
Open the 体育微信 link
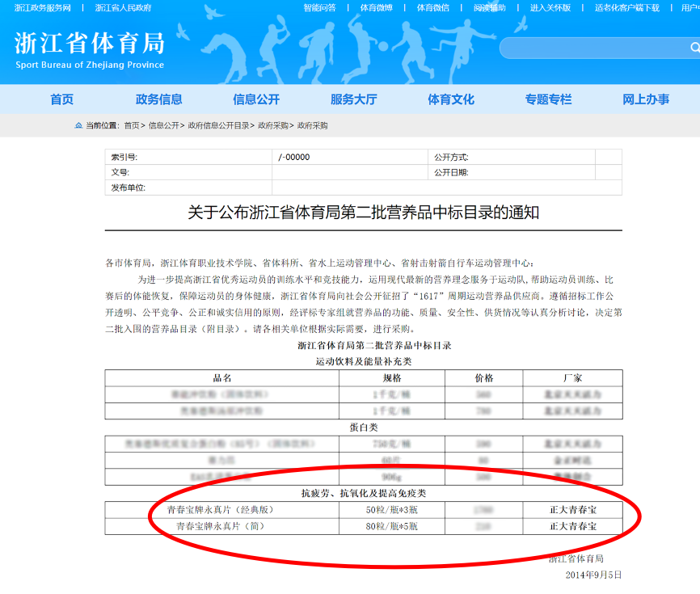point(433,7)
